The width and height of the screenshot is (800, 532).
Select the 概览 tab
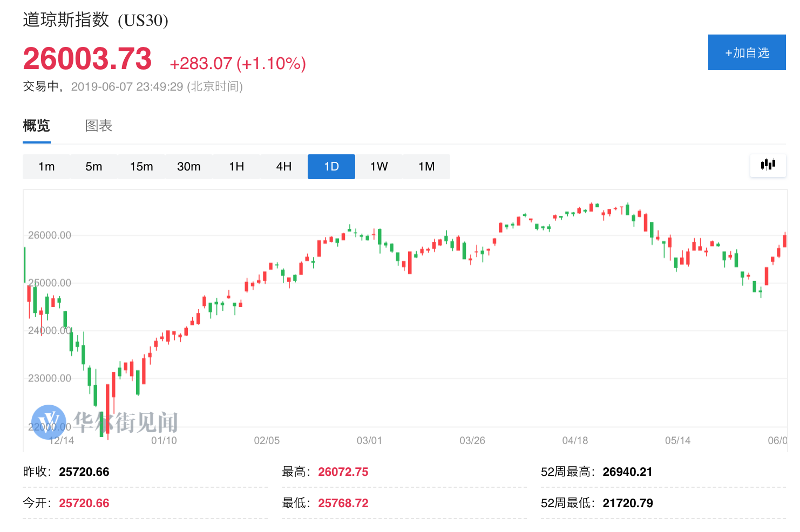[36, 126]
